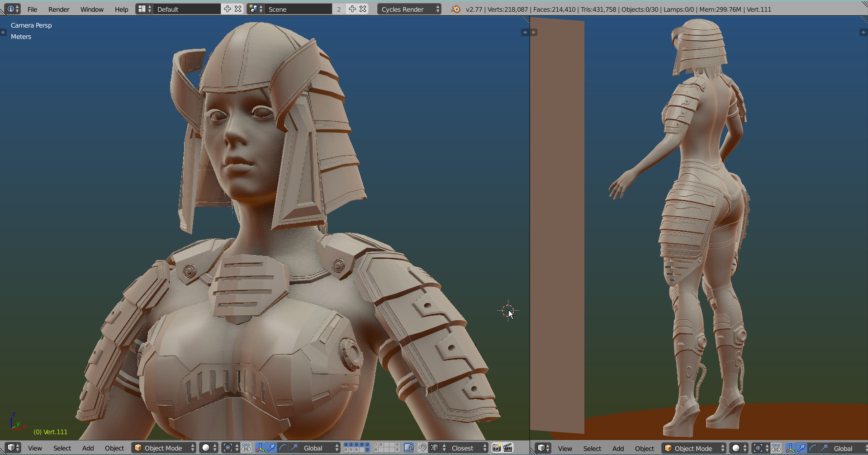Toggle manipulate center points in left viewport

pyautogui.click(x=246, y=448)
